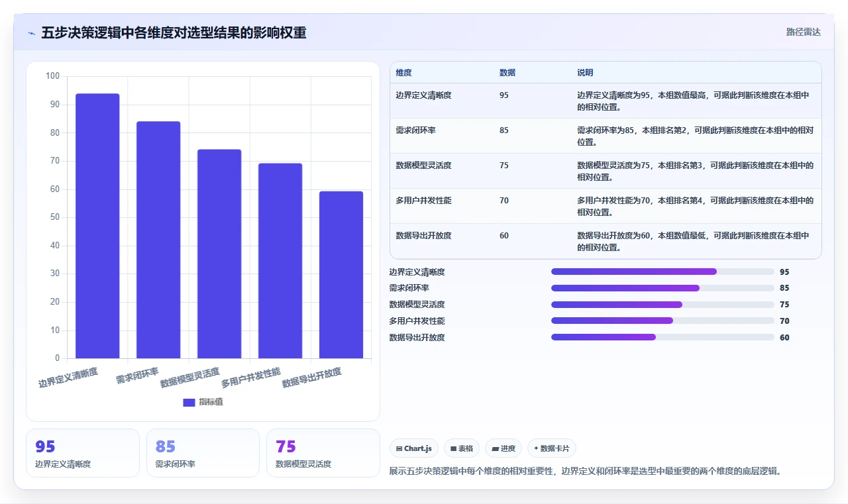Click the 数据导出开放度 progress label
848x504 pixels.
pos(417,337)
